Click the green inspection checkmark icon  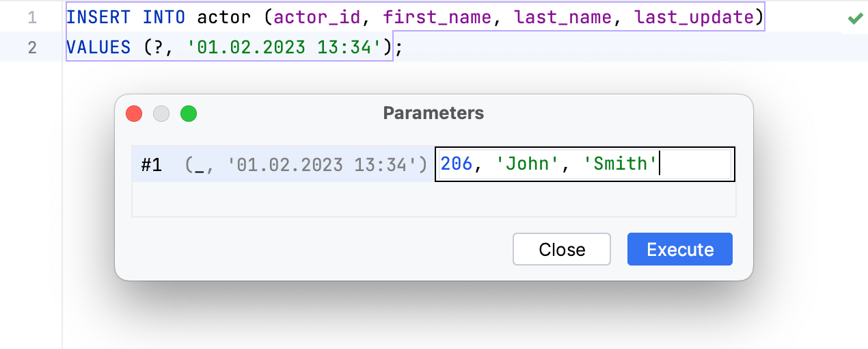point(854,18)
